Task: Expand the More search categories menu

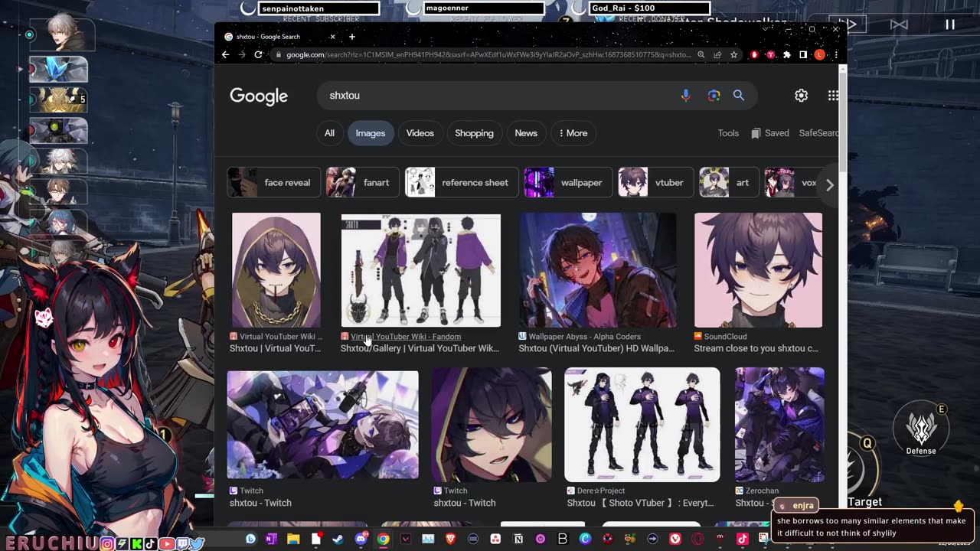Action: 573,133
